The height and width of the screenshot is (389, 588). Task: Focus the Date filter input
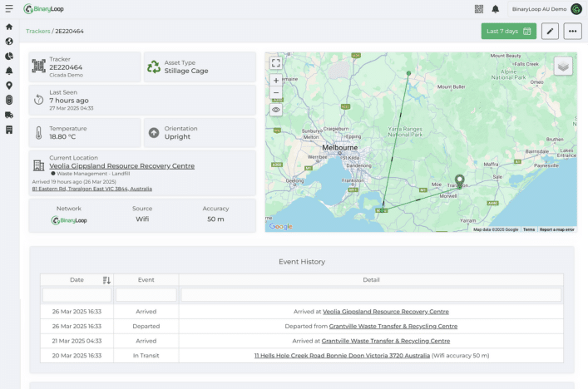[x=77, y=294]
